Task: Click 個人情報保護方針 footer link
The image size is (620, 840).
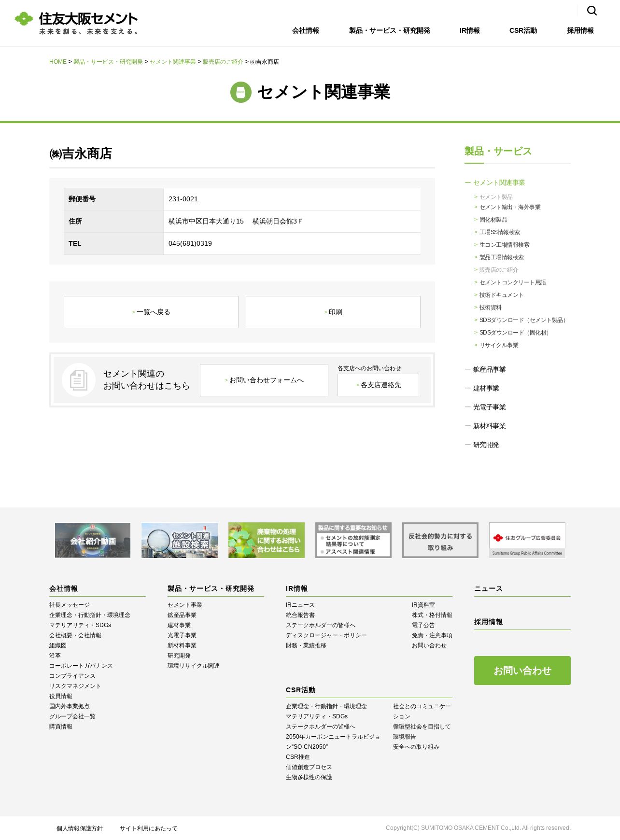Action: [x=80, y=828]
